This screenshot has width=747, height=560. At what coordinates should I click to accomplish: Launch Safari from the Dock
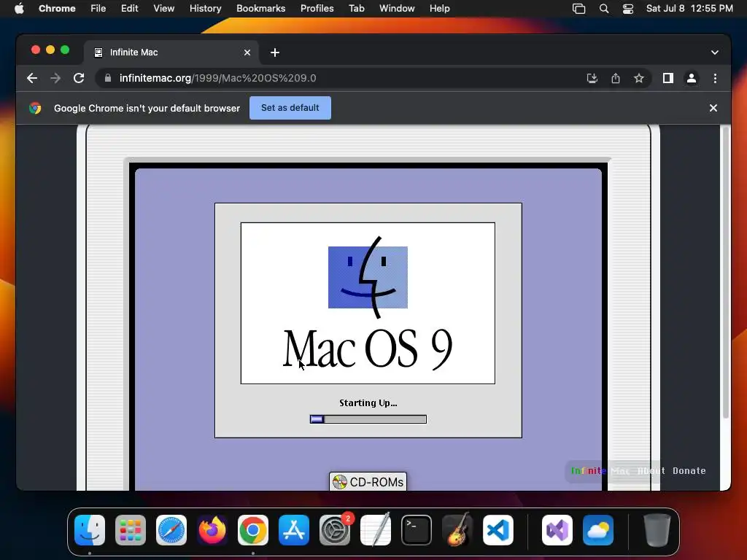(171, 530)
